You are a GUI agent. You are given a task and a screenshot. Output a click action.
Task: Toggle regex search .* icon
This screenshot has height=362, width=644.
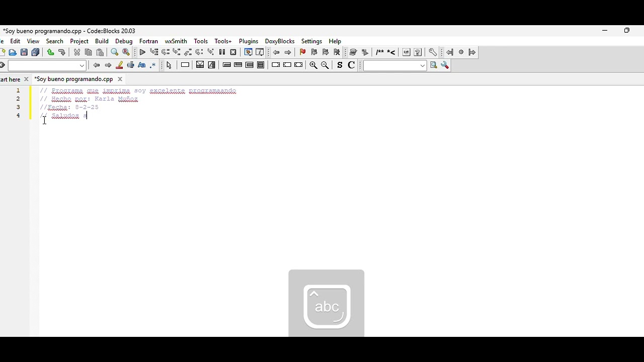click(153, 65)
